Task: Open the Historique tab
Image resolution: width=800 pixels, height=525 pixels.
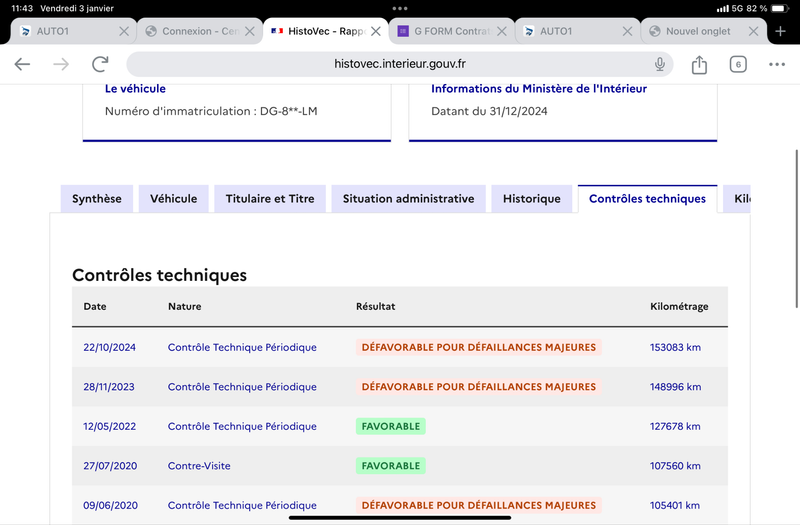Action: tap(532, 198)
